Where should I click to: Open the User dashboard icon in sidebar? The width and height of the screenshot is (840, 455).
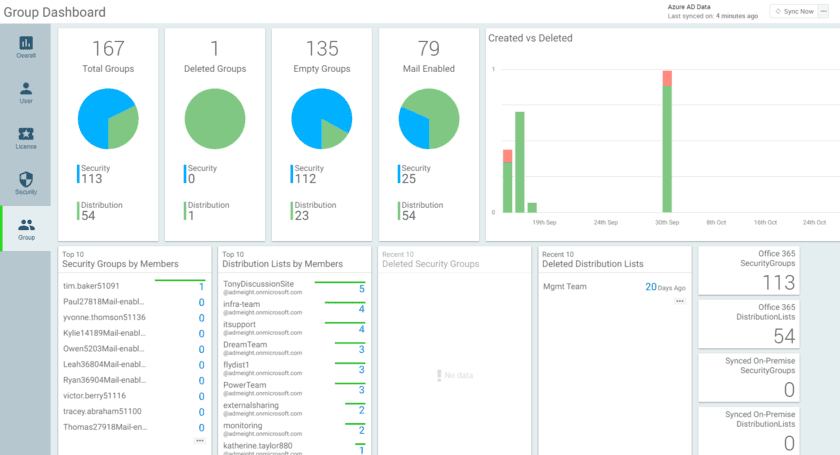(x=26, y=92)
